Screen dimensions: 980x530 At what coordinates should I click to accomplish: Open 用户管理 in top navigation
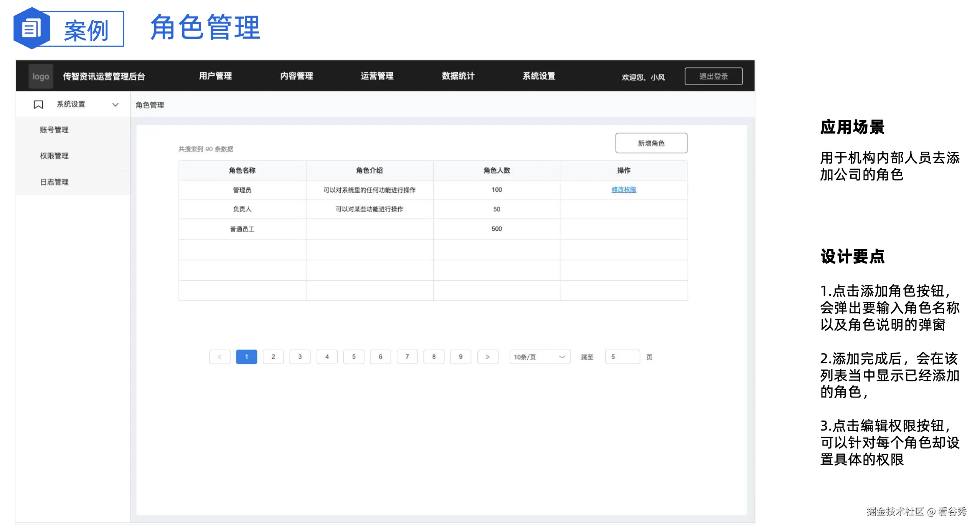tap(215, 76)
